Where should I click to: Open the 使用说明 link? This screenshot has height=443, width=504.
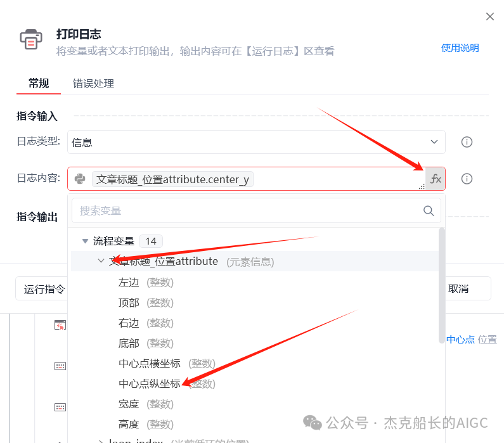tap(460, 48)
